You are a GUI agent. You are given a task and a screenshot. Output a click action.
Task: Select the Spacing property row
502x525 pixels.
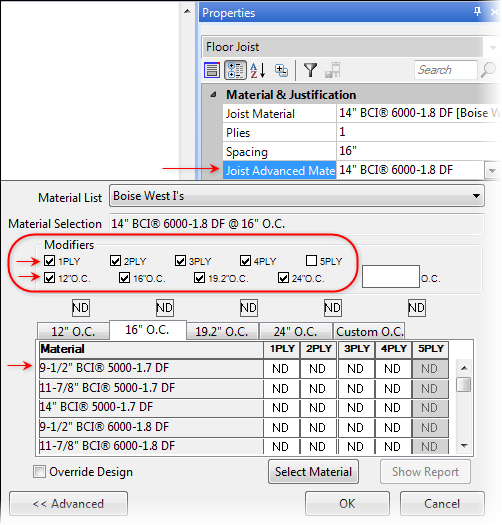tap(361, 151)
